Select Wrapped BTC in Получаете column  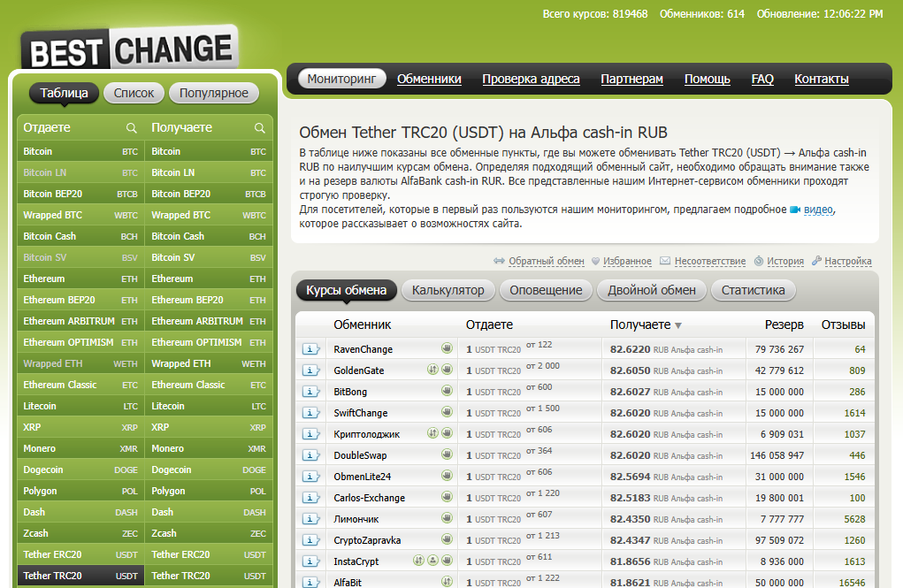[x=209, y=216]
